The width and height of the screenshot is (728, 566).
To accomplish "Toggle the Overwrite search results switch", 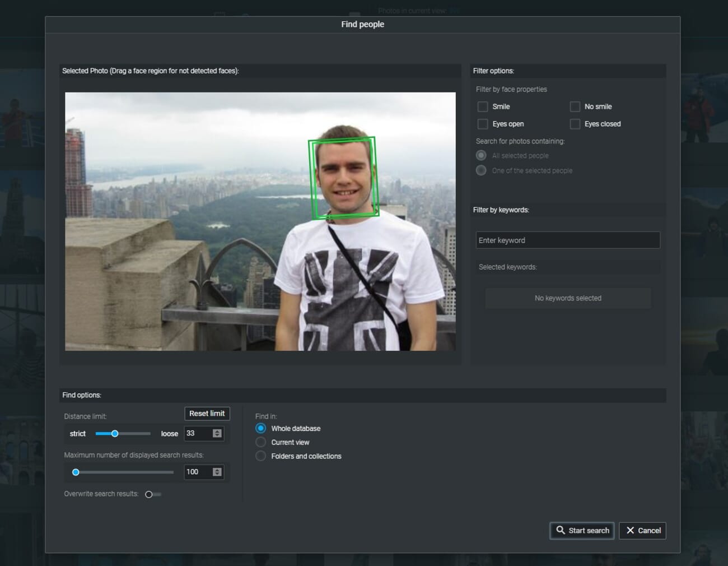I will (x=152, y=494).
